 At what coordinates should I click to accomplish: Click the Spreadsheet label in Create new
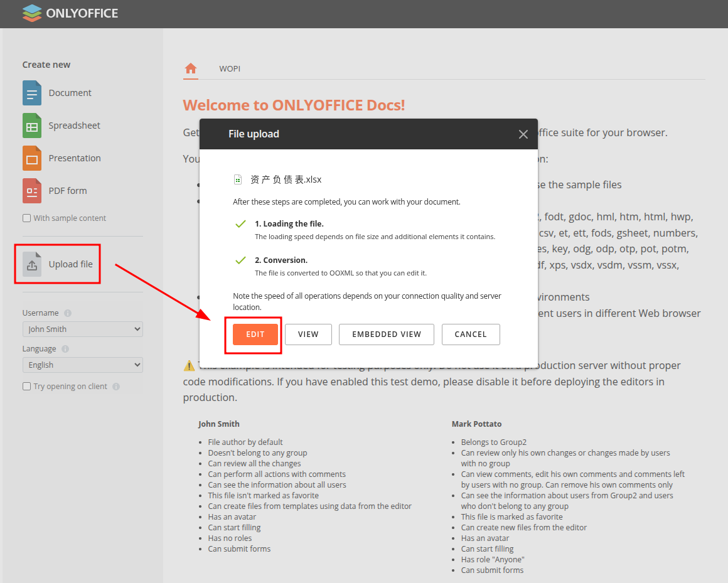[x=74, y=126]
